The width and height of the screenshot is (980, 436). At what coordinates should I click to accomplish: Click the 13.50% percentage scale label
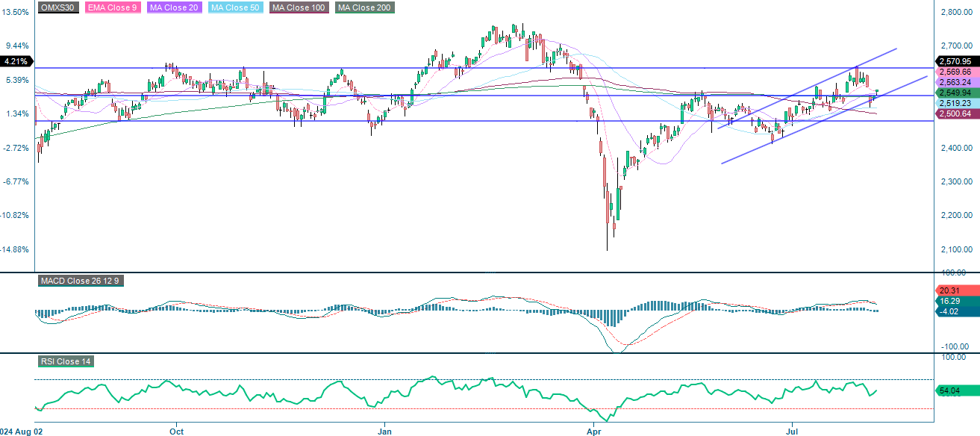coord(17,10)
